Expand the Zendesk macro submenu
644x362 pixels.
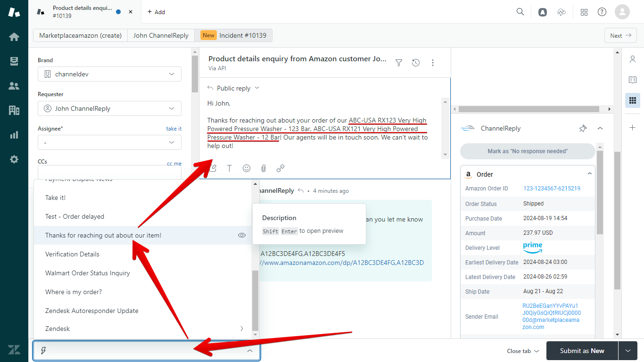click(242, 329)
